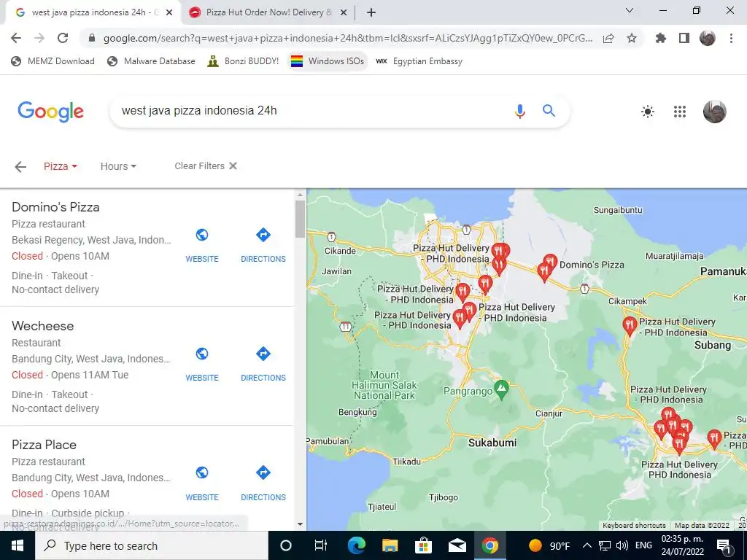
Task: Click the results list scrollbar thumb
Action: [300, 219]
